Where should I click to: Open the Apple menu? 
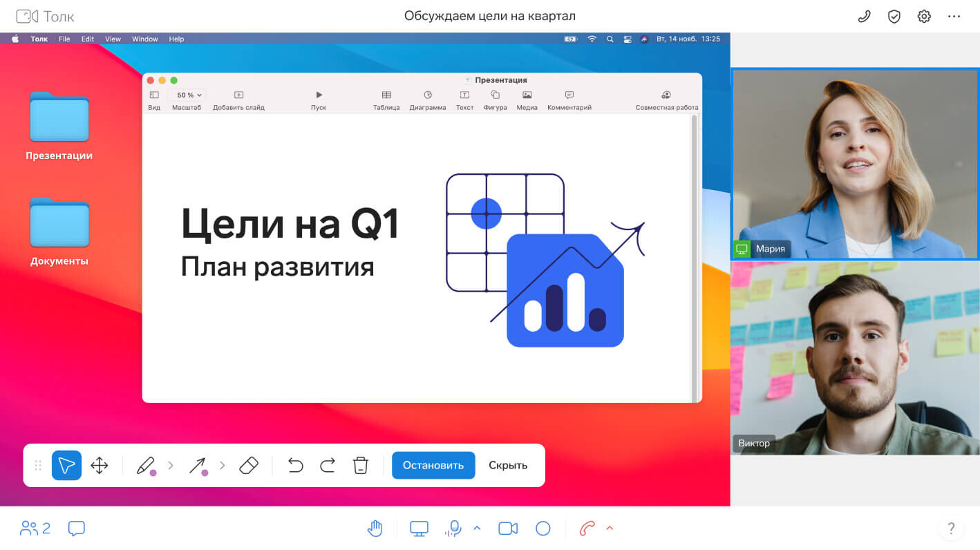[15, 39]
